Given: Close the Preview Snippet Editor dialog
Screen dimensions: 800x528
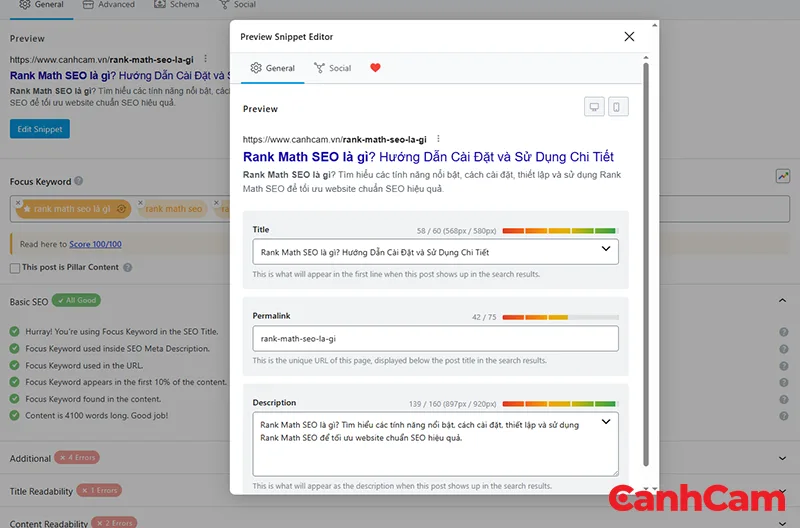Looking at the screenshot, I should tap(629, 37).
